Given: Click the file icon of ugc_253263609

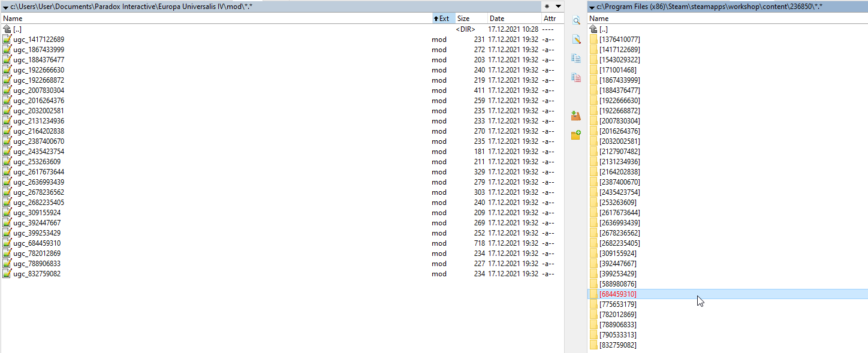Looking at the screenshot, I should [x=7, y=162].
